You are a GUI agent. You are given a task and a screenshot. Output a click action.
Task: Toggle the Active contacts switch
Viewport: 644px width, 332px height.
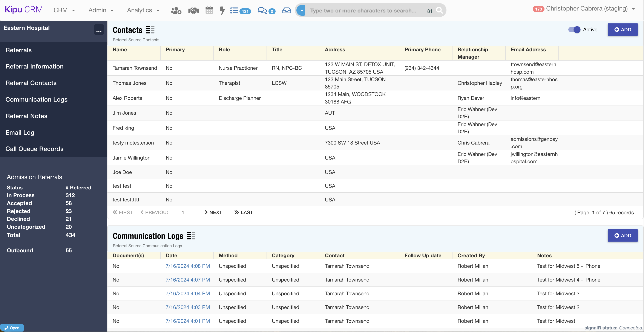point(574,30)
